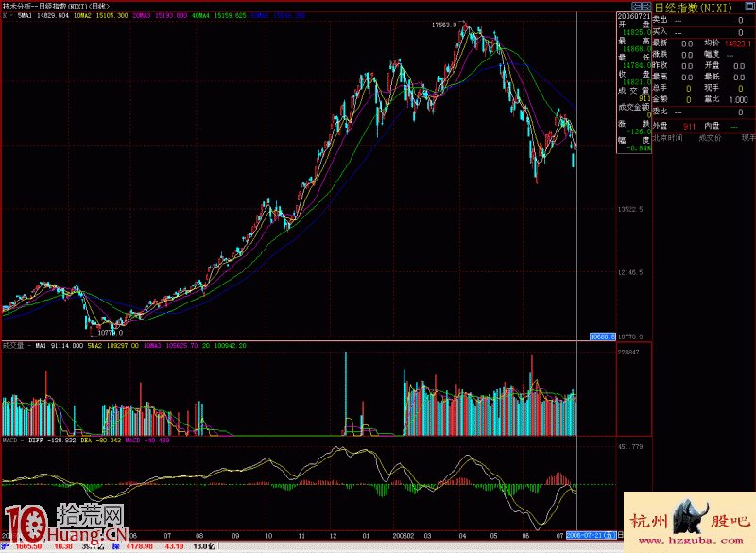756x553 pixels.
Task: Select the volume 10MA3 105625.70 label
Action: (170, 346)
